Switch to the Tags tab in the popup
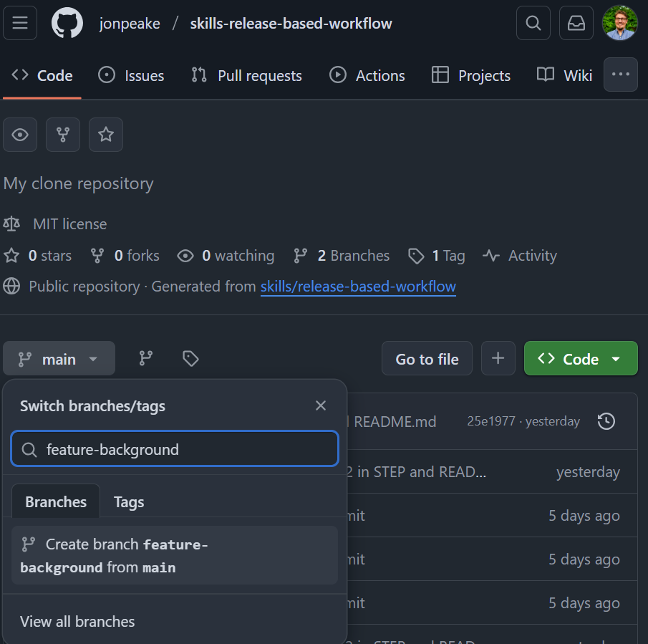Viewport: 648px width, 644px height. pyautogui.click(x=129, y=502)
